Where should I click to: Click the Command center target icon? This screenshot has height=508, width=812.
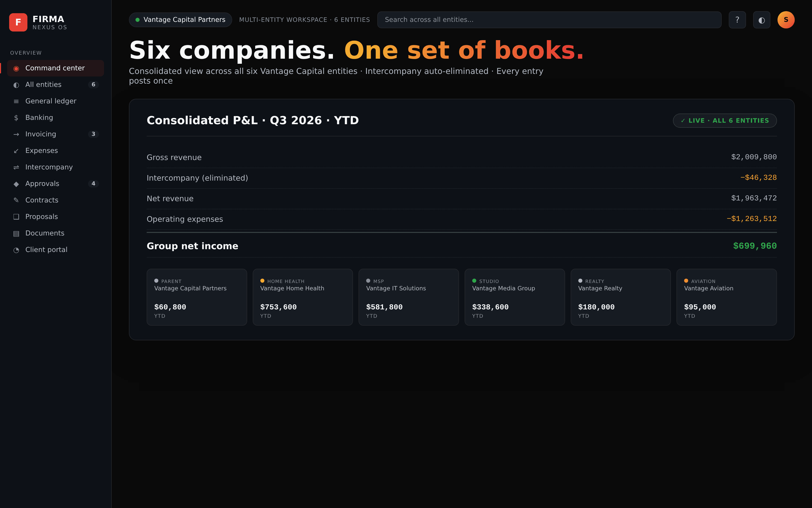[x=16, y=69]
